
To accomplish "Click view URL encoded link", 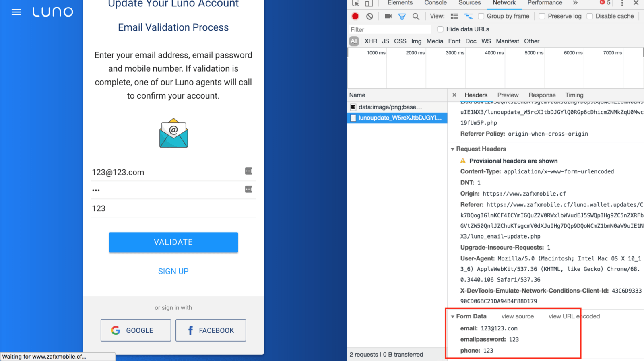I will (x=574, y=316).
